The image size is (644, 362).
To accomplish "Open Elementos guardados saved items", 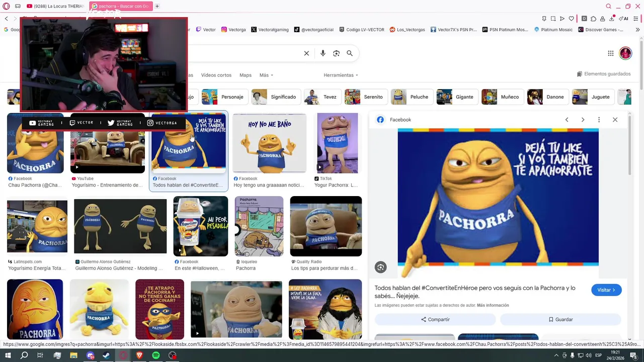I will [604, 74].
